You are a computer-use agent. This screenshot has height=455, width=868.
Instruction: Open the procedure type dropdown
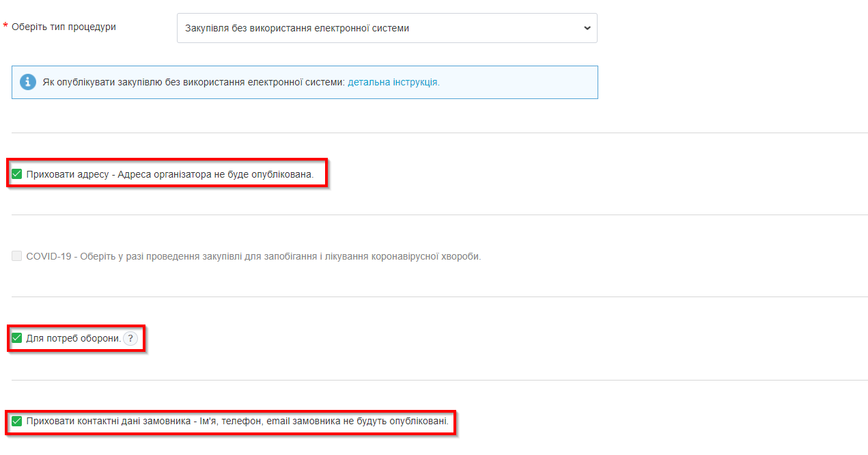click(x=387, y=28)
